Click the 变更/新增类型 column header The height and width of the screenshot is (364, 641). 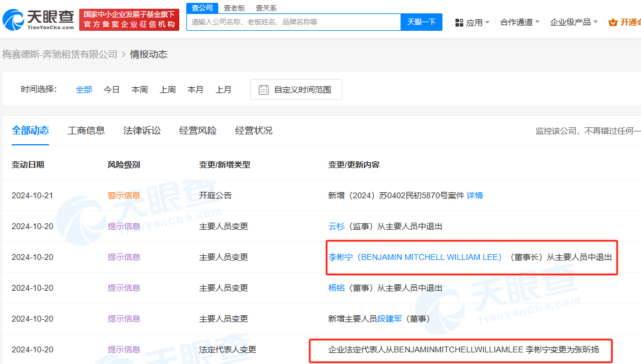225,165
